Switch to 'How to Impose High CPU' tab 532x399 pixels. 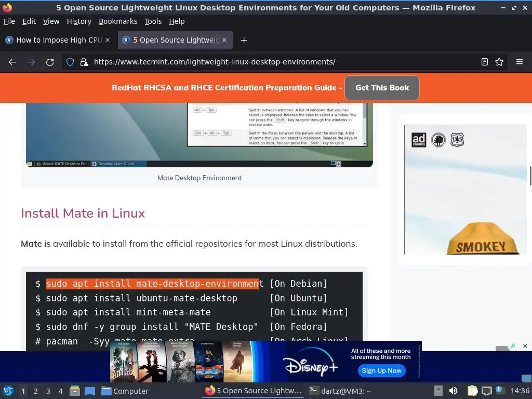pos(58,40)
